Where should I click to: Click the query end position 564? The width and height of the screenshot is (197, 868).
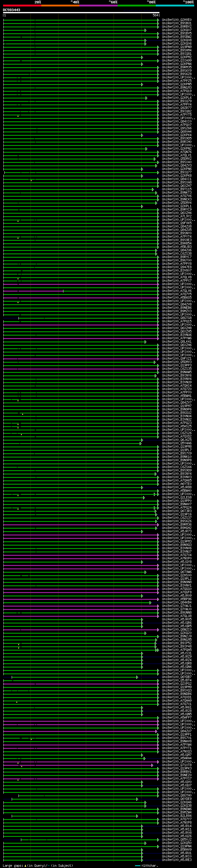155,15
